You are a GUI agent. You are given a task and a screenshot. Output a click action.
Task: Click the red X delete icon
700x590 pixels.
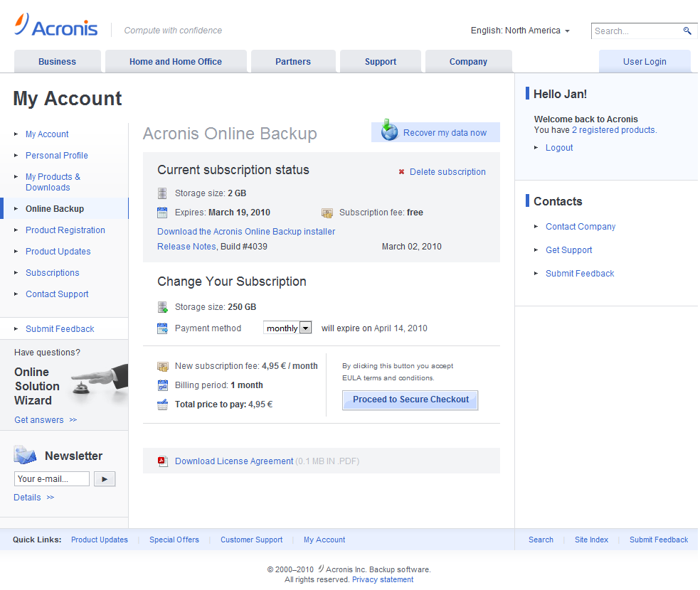[401, 172]
